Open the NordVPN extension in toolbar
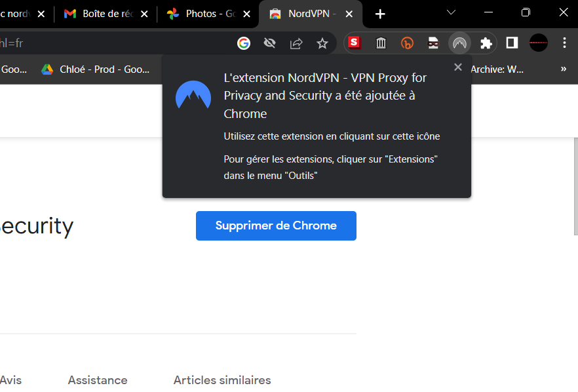The height and width of the screenshot is (392, 578). pyautogui.click(x=459, y=43)
